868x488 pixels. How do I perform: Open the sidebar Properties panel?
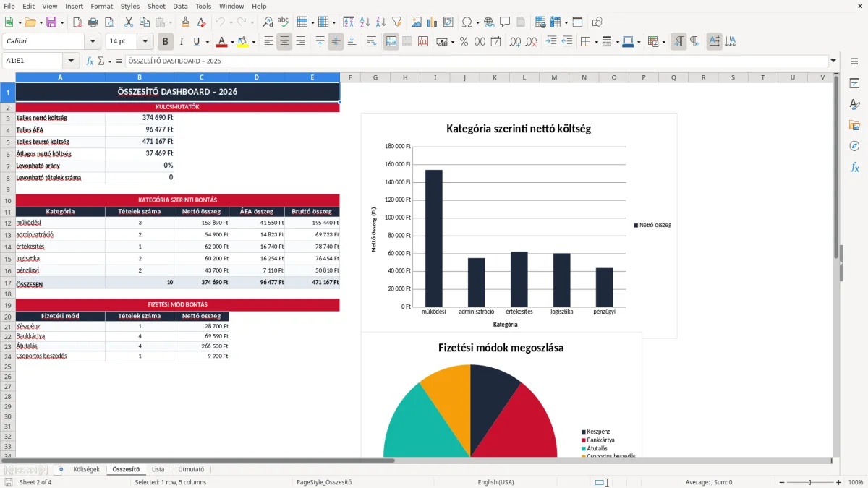coord(854,84)
